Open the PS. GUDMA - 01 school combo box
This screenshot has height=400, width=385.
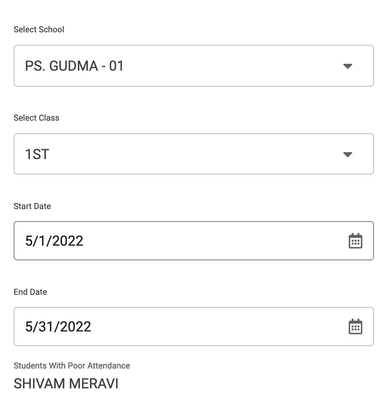(194, 66)
